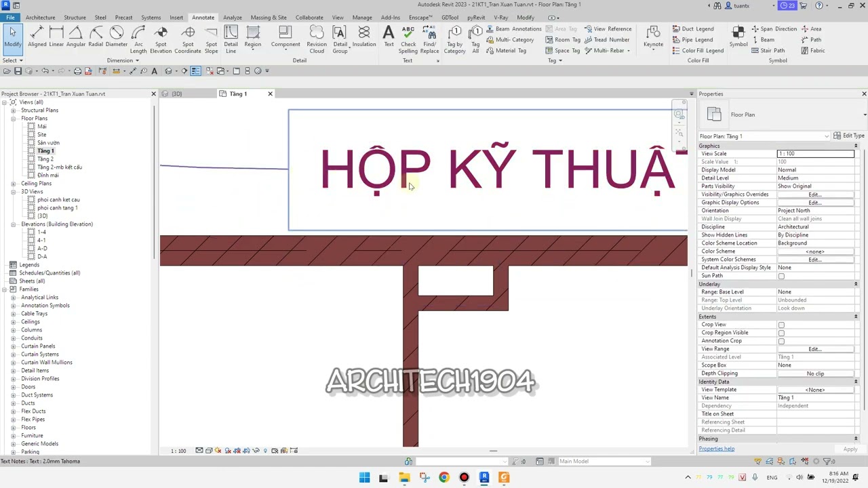
Task: Select the Symbol tool
Action: (738, 37)
